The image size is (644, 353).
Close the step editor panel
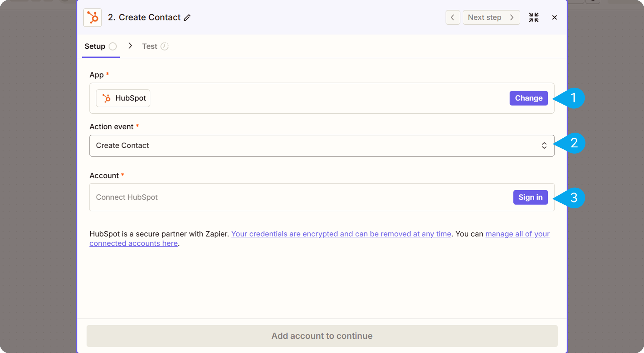click(x=554, y=18)
